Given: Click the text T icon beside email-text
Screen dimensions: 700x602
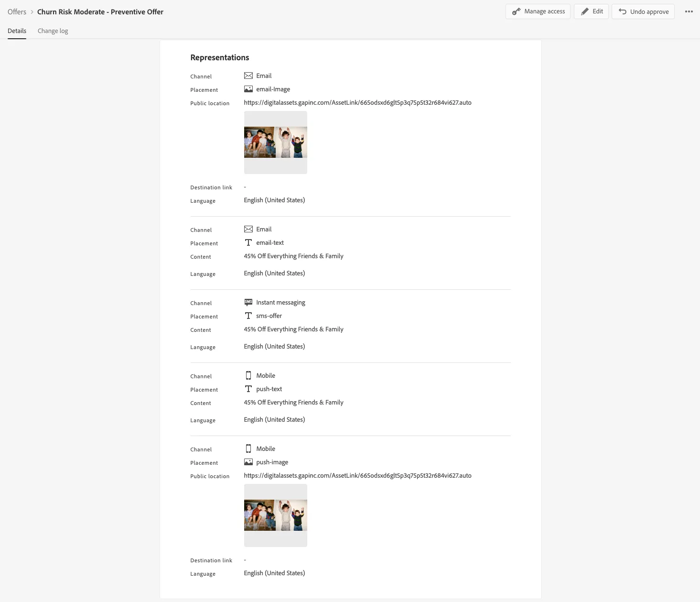Looking at the screenshot, I should 248,242.
